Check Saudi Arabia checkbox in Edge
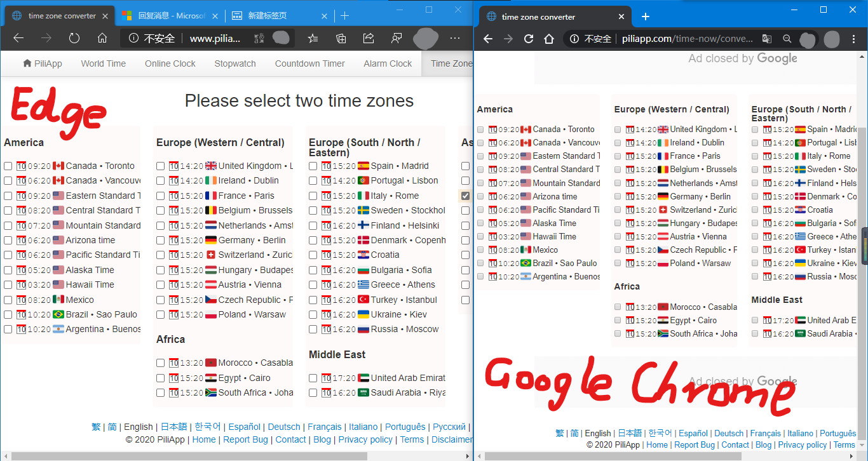The image size is (868, 461). coord(313,392)
